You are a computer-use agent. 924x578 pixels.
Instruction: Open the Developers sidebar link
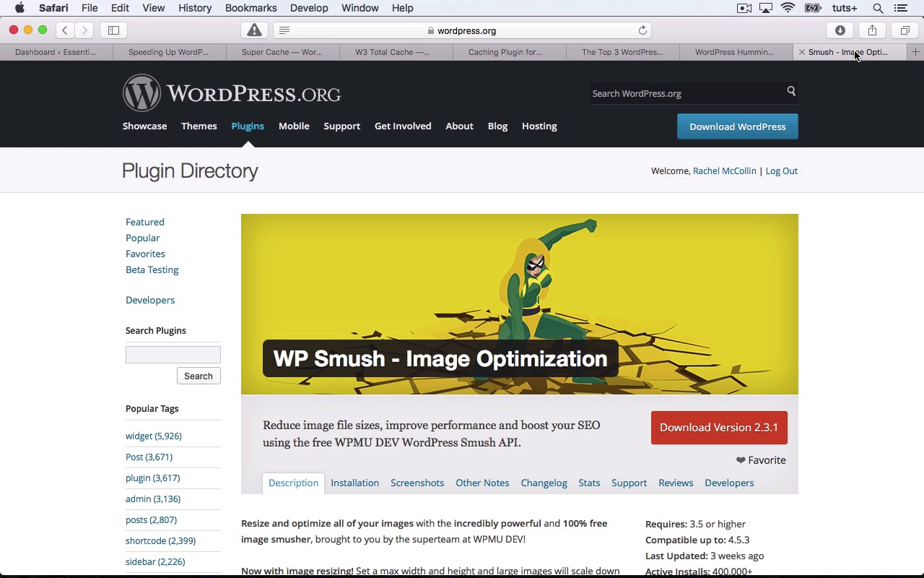coord(150,300)
